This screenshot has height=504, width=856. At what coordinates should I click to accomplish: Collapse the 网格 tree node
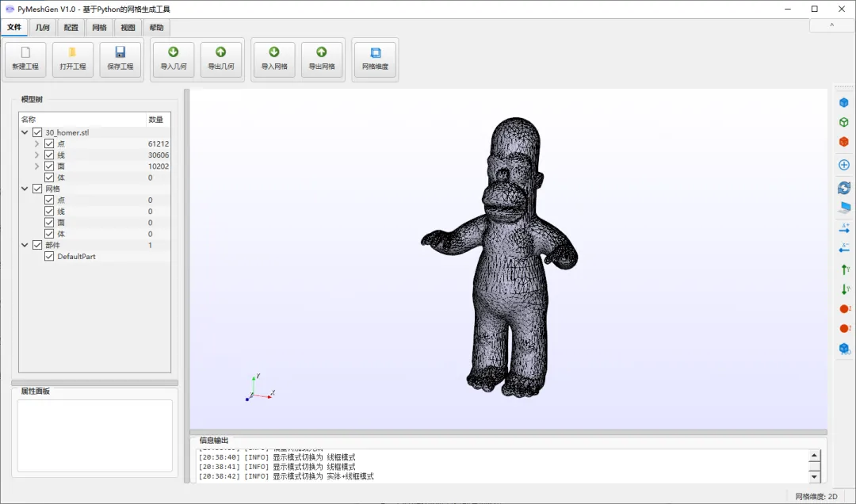click(25, 189)
